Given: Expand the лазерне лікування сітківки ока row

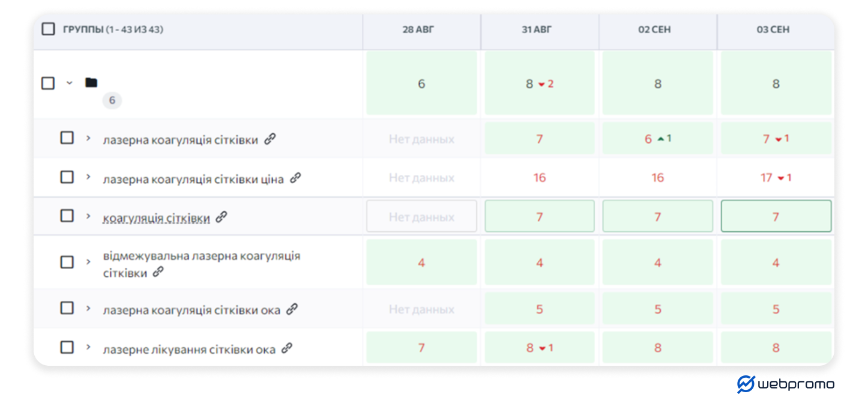Looking at the screenshot, I should [88, 347].
